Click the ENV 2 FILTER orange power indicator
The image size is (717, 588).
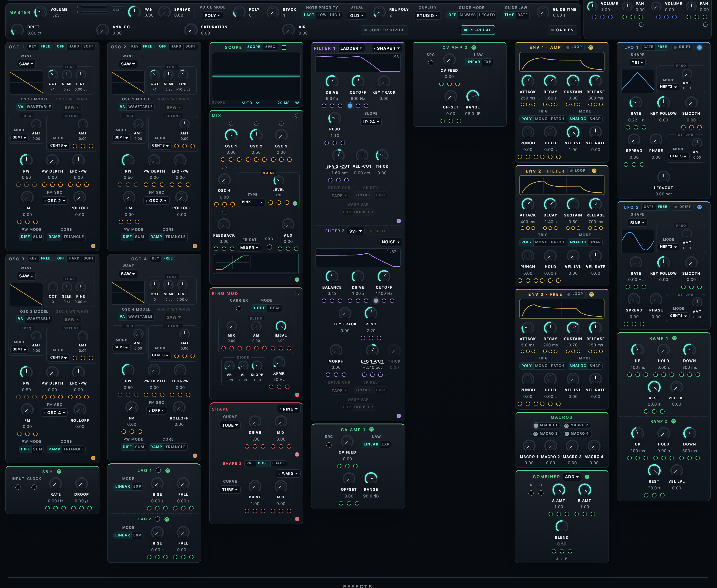[x=594, y=171]
